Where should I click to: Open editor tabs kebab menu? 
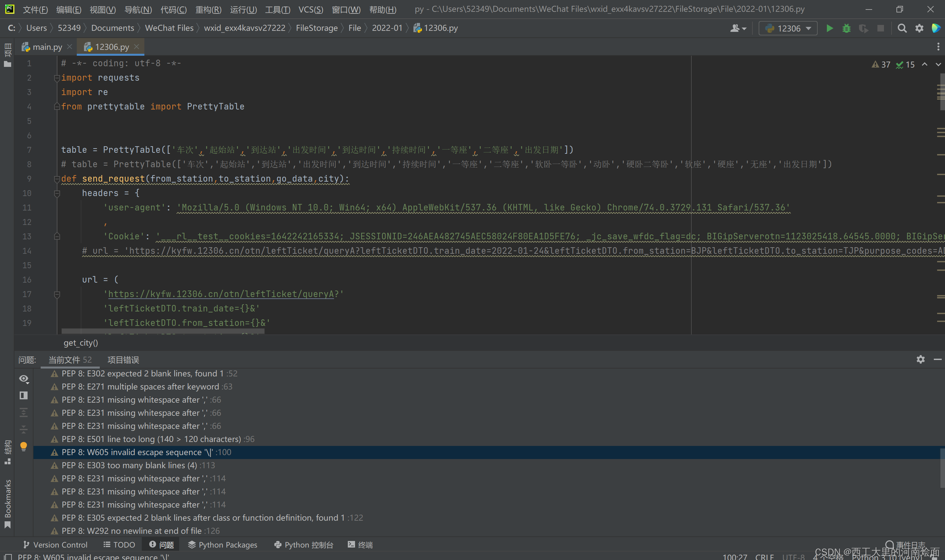click(x=938, y=47)
